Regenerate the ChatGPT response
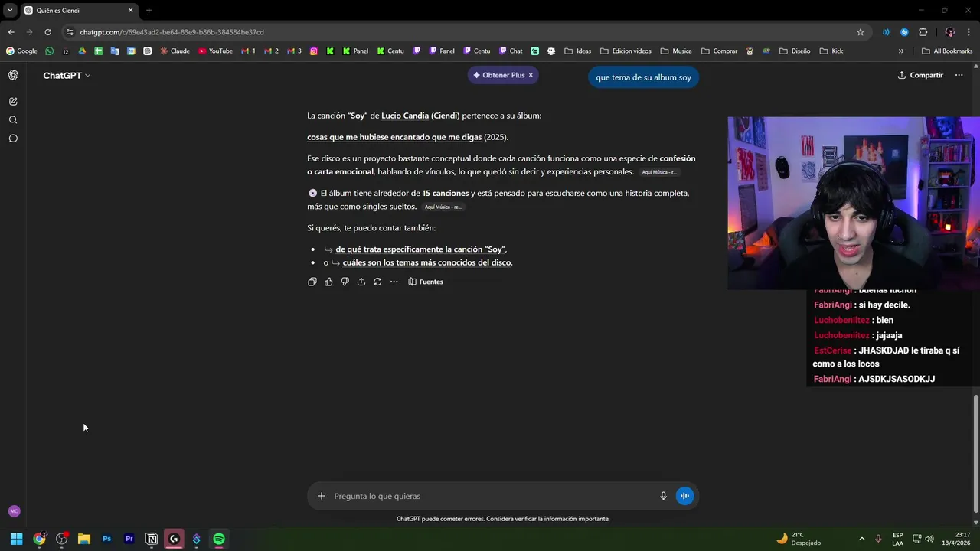 tap(377, 282)
